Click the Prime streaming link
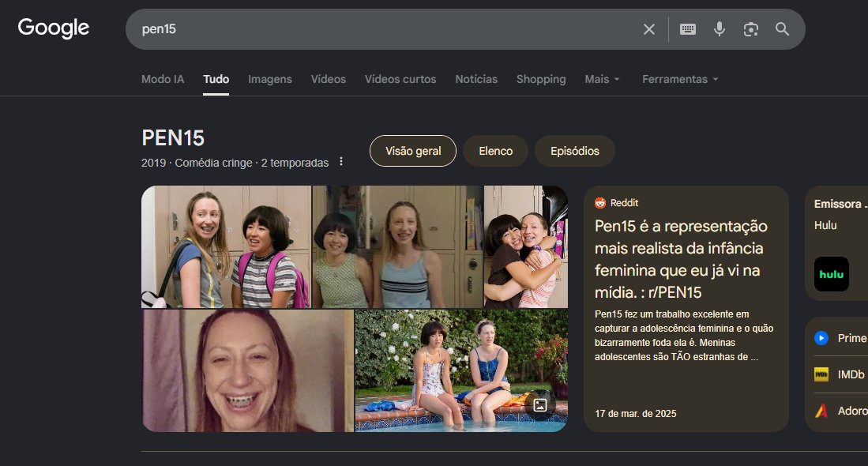 coord(852,337)
